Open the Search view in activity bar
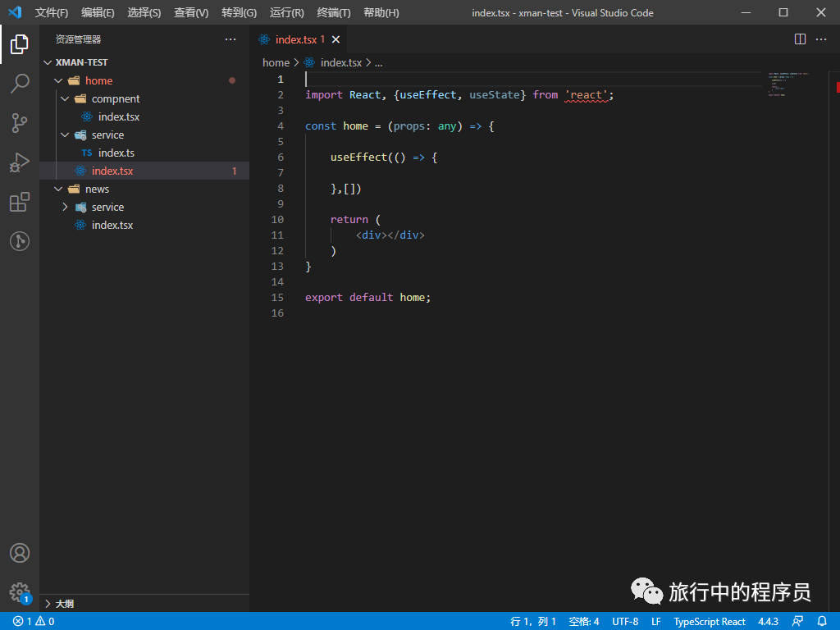This screenshot has height=630, width=840. pyautogui.click(x=20, y=84)
